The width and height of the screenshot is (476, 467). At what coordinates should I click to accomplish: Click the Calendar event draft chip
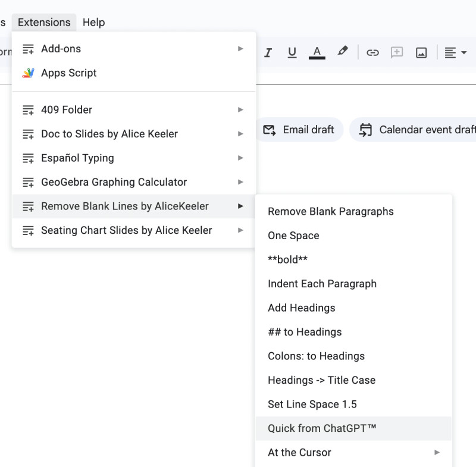[413, 130]
